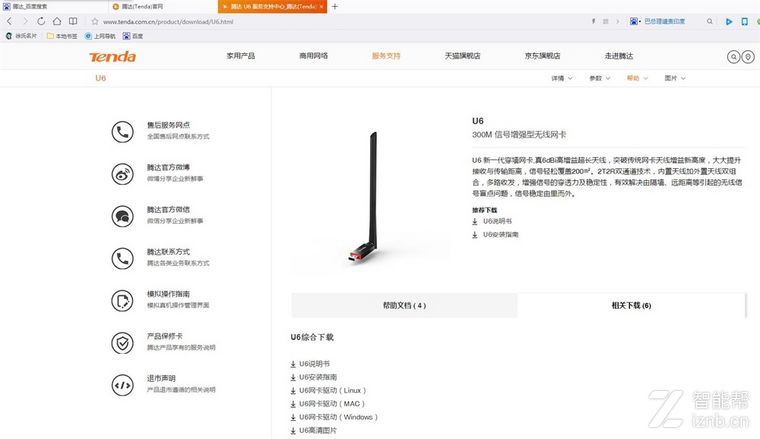Switch to the 腾达(Tenda)官网 browser tab
The height and width of the screenshot is (439, 760).
point(163,6)
